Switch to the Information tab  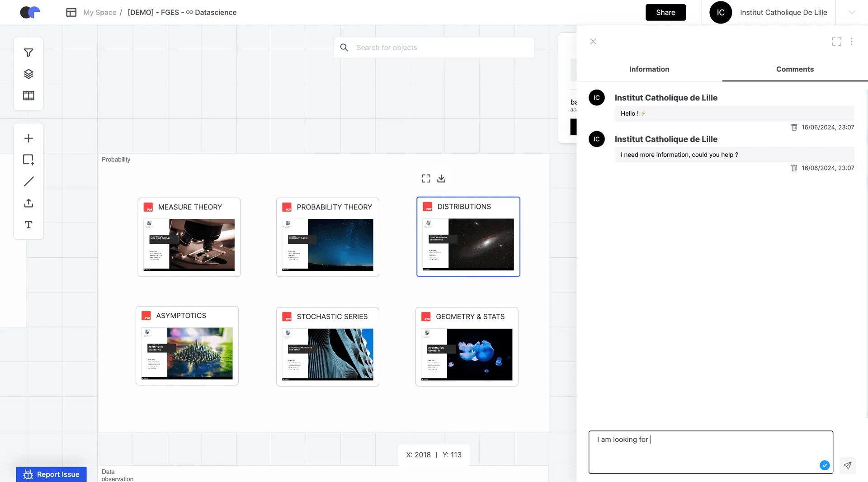pyautogui.click(x=649, y=69)
